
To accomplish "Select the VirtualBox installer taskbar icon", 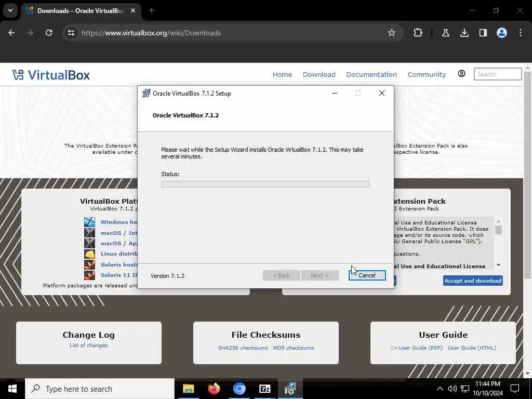I will pos(290,389).
